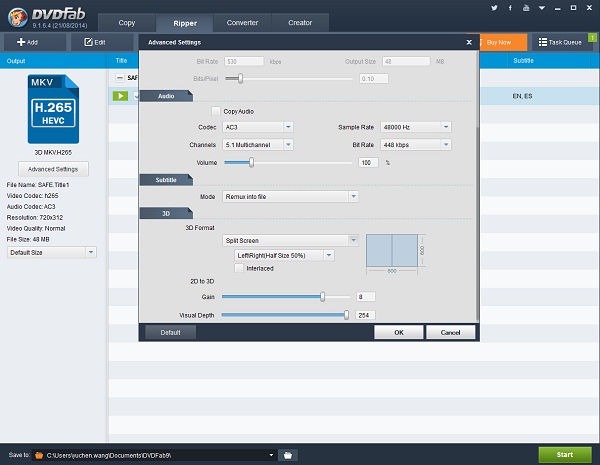The width and height of the screenshot is (600, 465).
Task: Click the OK button
Action: click(x=398, y=332)
